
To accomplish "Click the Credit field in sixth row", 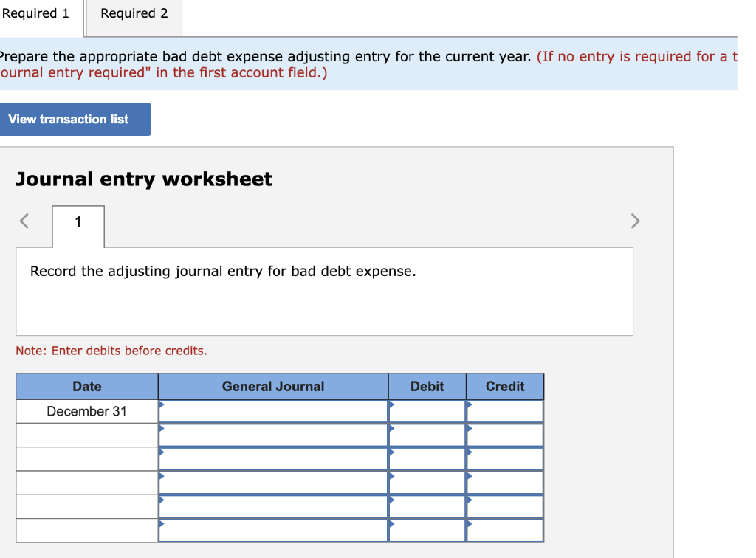I will [x=505, y=531].
